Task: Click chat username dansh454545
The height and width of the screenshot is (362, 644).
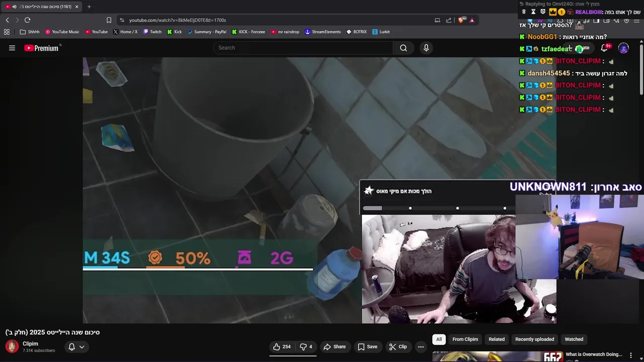Action: [548, 73]
